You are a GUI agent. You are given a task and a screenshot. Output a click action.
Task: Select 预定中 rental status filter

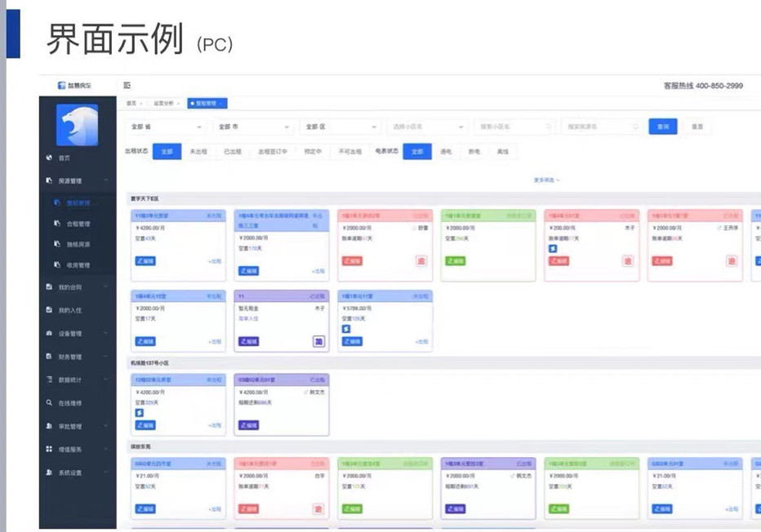pos(313,151)
